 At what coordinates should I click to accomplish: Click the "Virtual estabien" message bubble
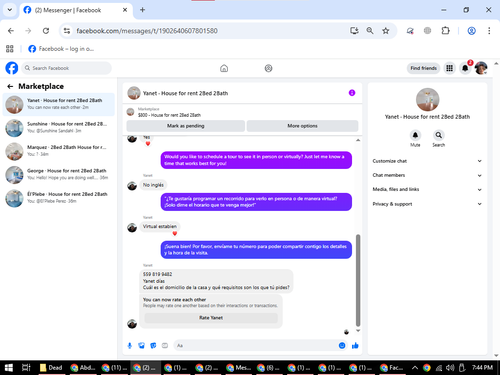pos(160,226)
